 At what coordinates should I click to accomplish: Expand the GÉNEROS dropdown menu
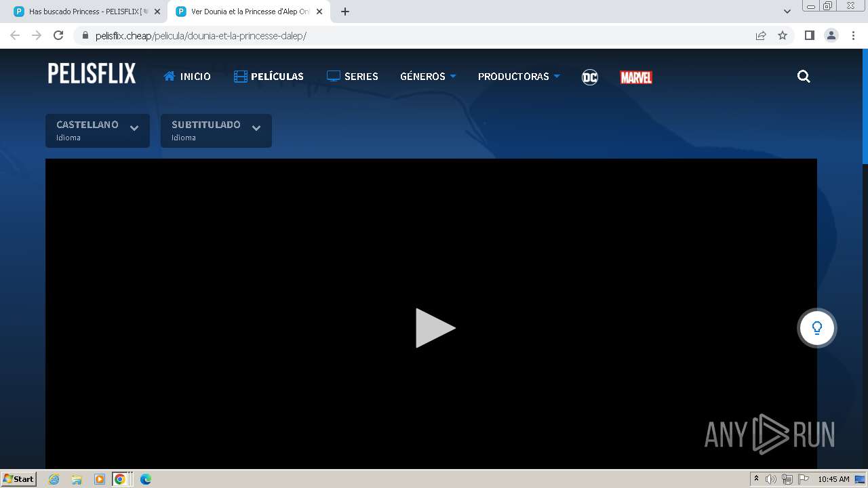point(428,77)
